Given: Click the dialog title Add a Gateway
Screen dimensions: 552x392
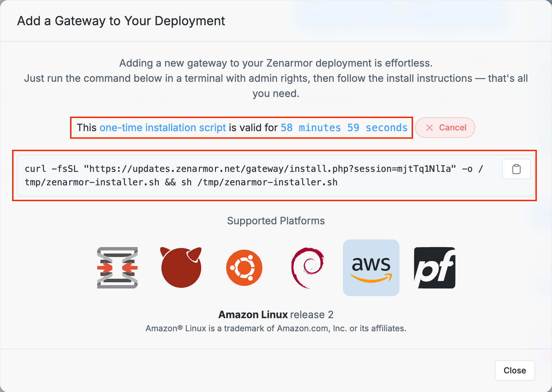Looking at the screenshot, I should [x=121, y=21].
